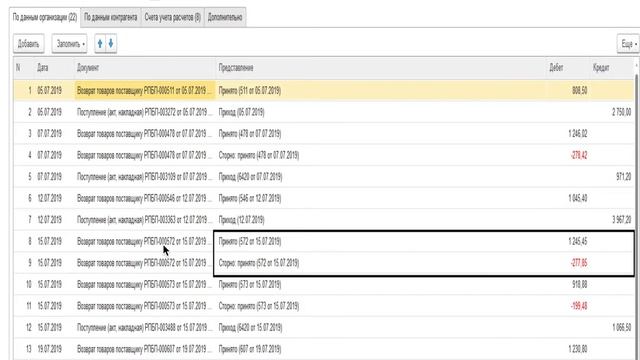Click date 15.07.2019 in row 10
The height and width of the screenshot is (360, 640).
pyautogui.click(x=49, y=284)
